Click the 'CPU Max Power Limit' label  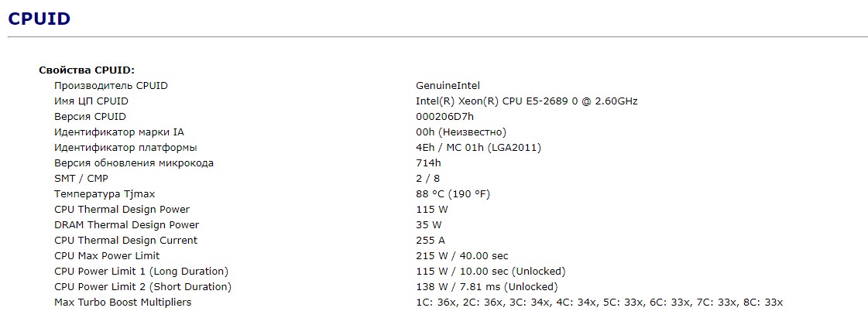coord(107,255)
